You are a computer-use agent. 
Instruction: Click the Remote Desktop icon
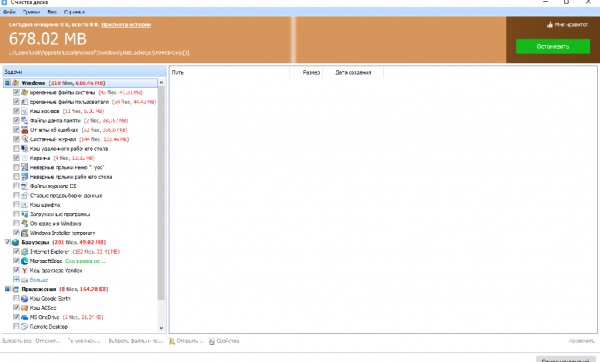coord(25,327)
